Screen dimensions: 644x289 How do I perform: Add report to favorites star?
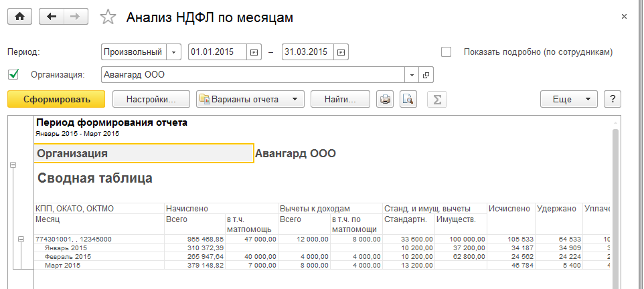click(108, 17)
